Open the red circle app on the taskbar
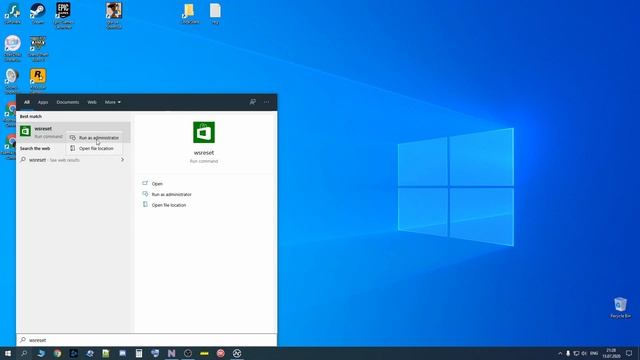The height and width of the screenshot is (360, 640). pyautogui.click(x=220, y=353)
